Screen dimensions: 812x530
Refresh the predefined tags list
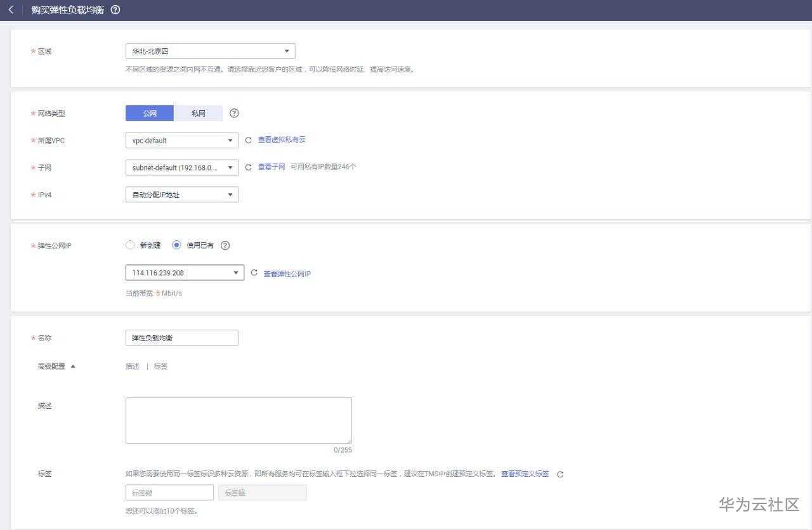coord(559,474)
